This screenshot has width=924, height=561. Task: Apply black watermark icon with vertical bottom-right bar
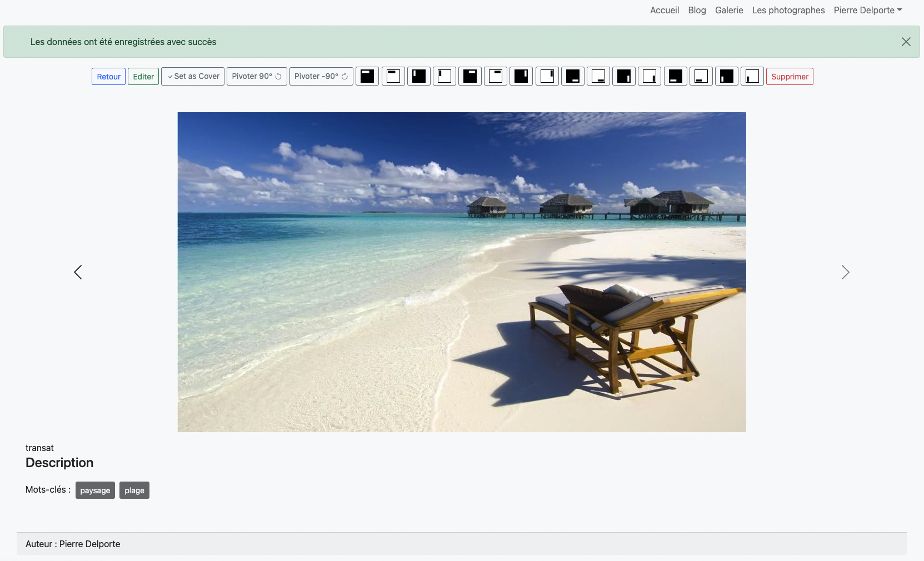tap(624, 76)
